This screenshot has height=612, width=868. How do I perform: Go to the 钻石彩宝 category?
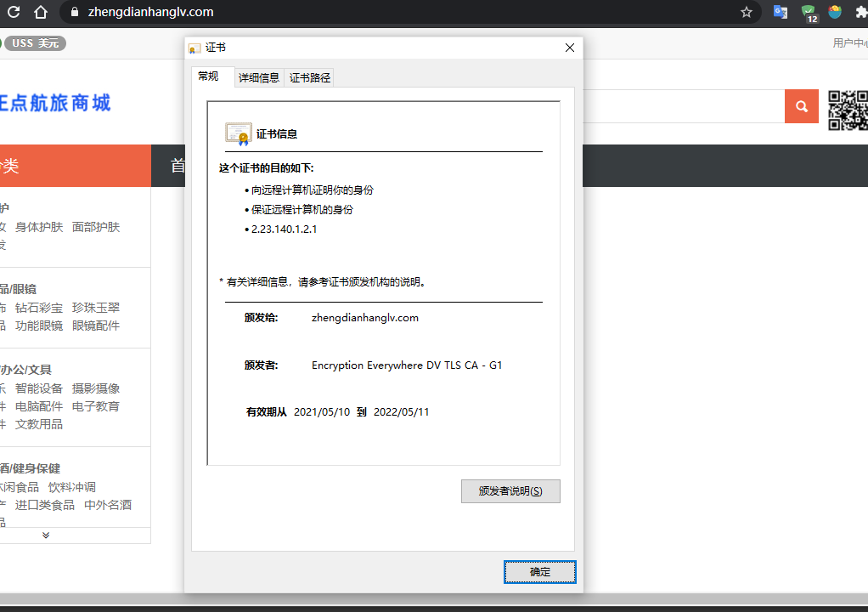[x=39, y=308]
